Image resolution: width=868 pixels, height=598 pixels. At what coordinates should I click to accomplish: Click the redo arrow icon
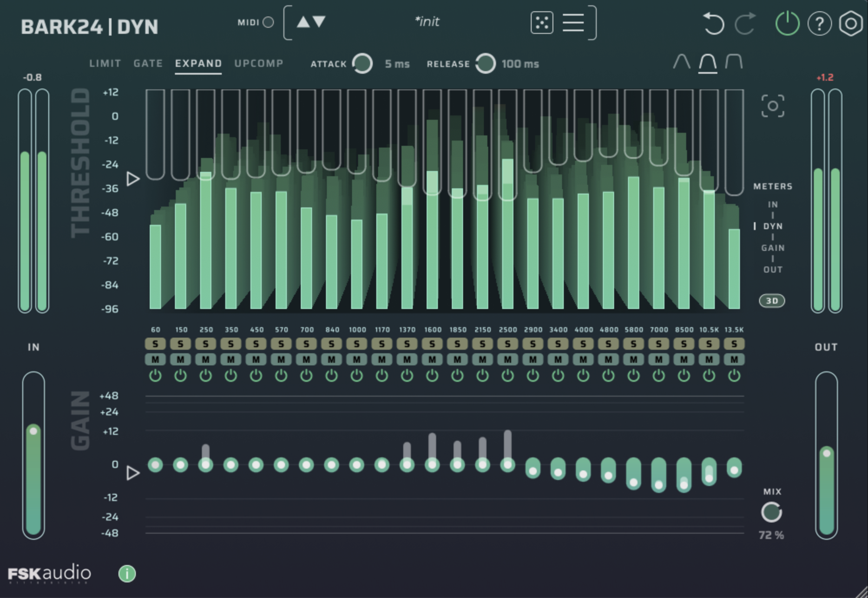click(745, 23)
